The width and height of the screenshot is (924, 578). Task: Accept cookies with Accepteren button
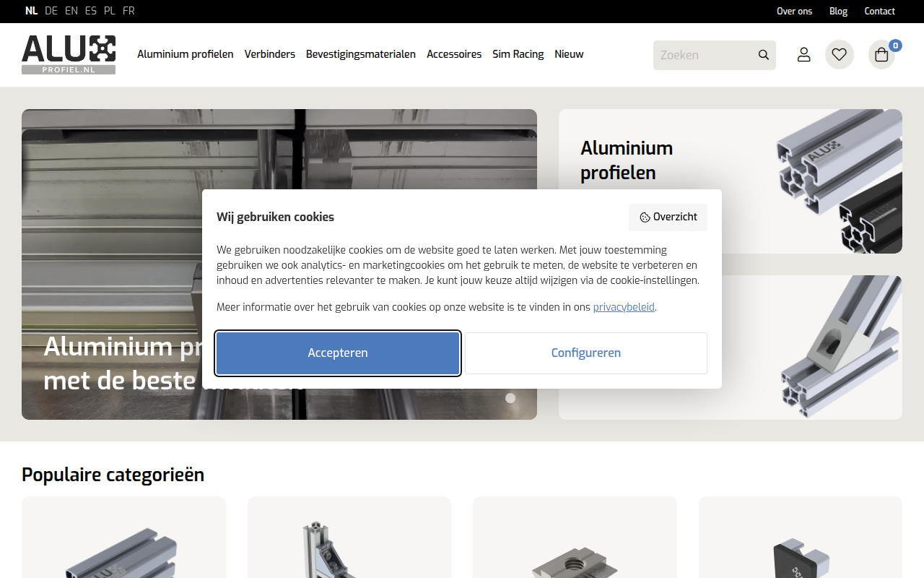click(338, 353)
